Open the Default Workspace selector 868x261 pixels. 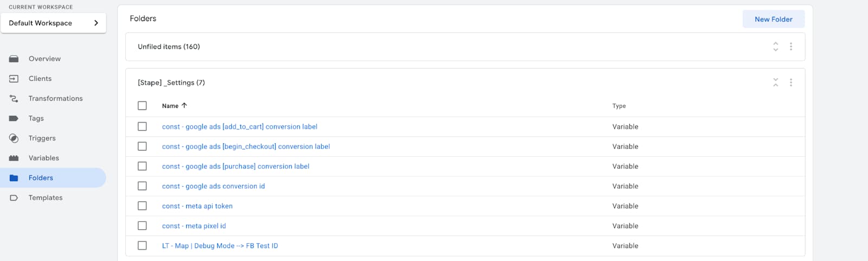point(53,23)
